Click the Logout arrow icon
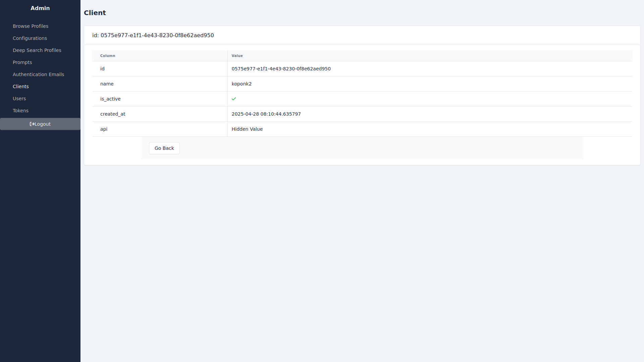 tap(32, 124)
